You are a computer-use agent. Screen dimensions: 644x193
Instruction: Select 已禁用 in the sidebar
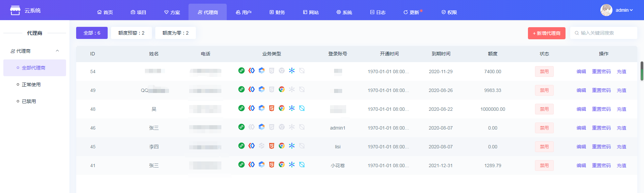pos(29,101)
